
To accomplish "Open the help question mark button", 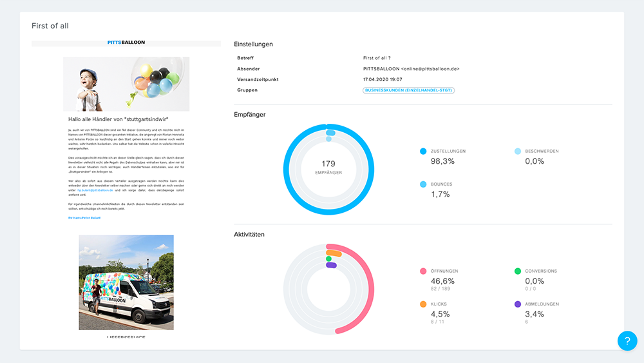I will click(627, 341).
